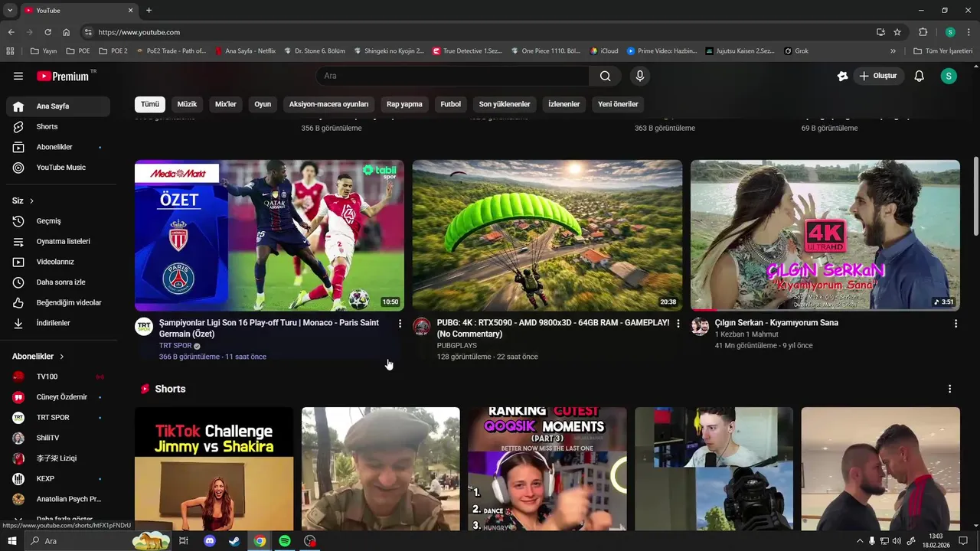Play the PUBG green parachute thumbnail
Viewport: 980px width, 551px height.
pyautogui.click(x=547, y=235)
